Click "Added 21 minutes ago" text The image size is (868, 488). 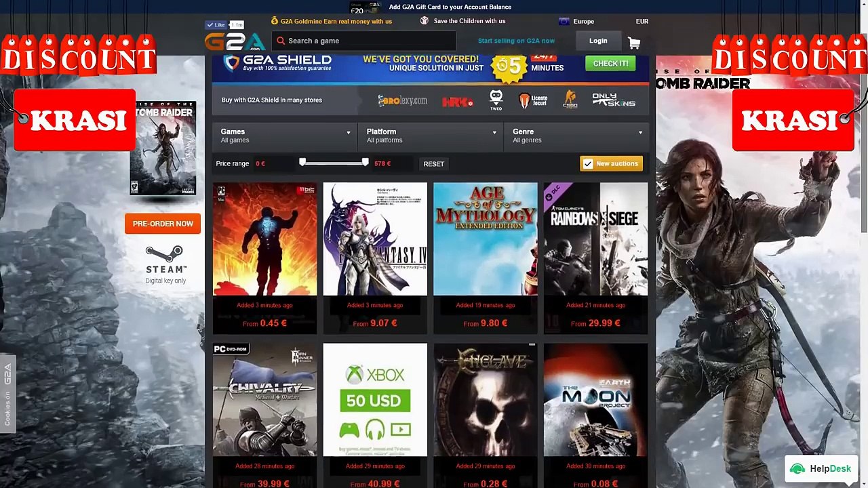[595, 305]
